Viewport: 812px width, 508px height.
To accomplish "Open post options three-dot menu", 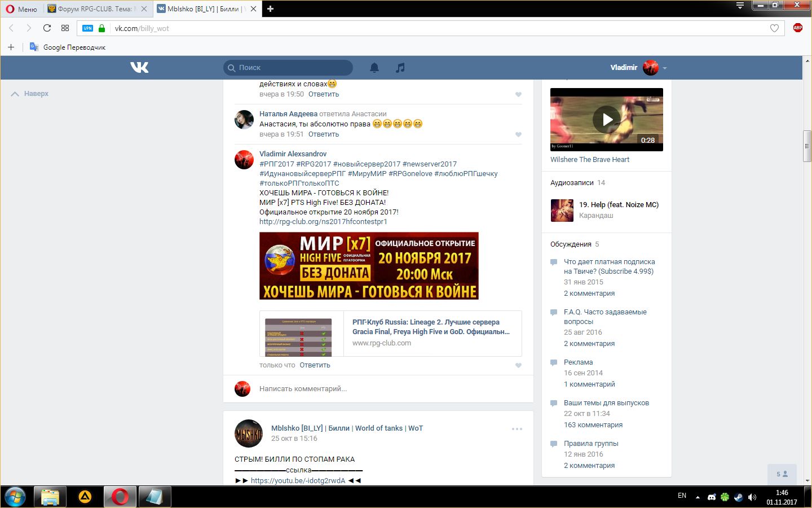I will point(517,429).
